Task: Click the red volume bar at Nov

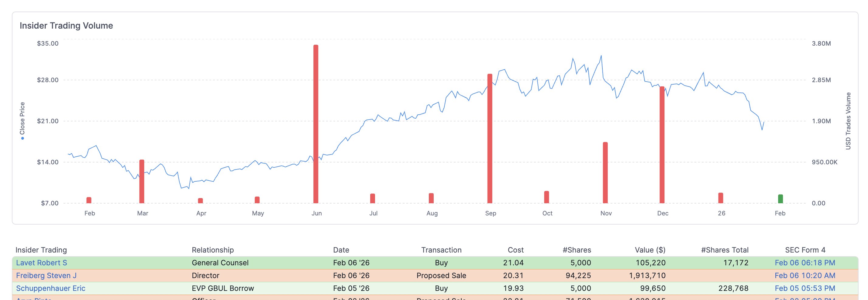Action: click(x=605, y=173)
